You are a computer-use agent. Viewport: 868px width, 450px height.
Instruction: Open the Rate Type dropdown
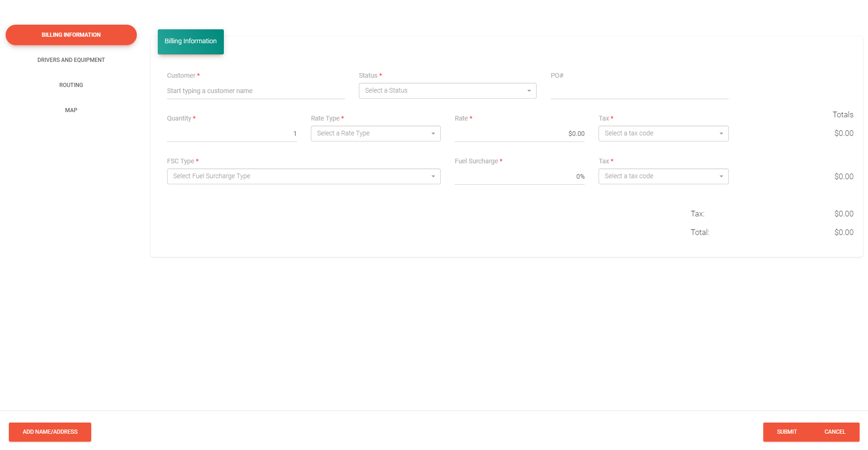(x=375, y=134)
